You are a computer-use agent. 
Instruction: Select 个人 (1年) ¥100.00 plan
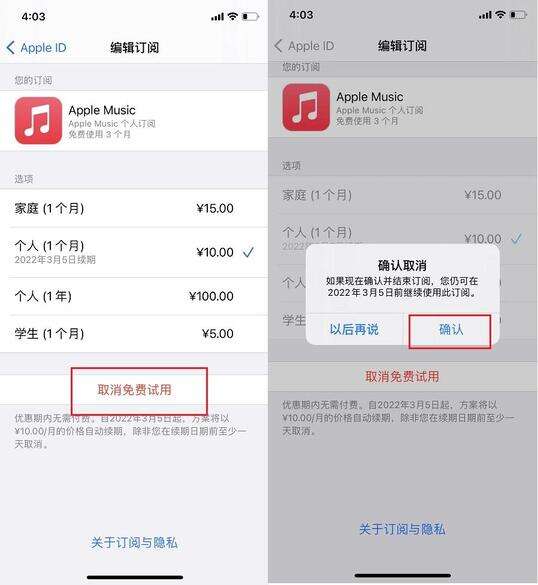[x=134, y=296]
